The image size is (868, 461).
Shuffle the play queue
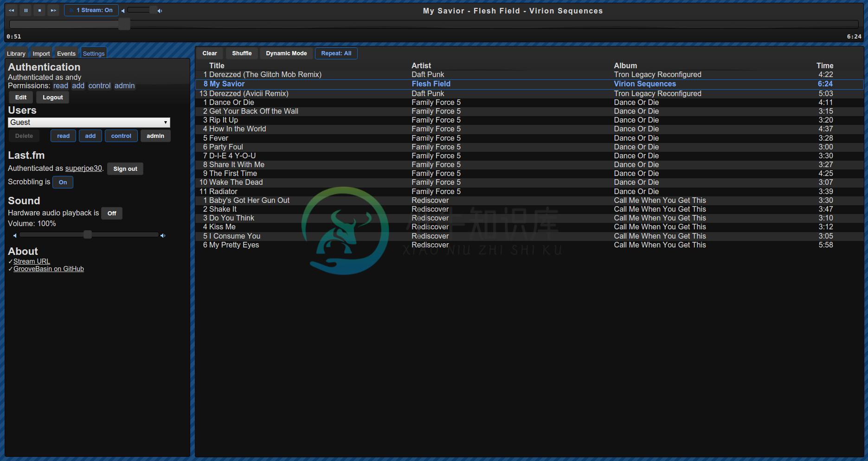(x=242, y=53)
